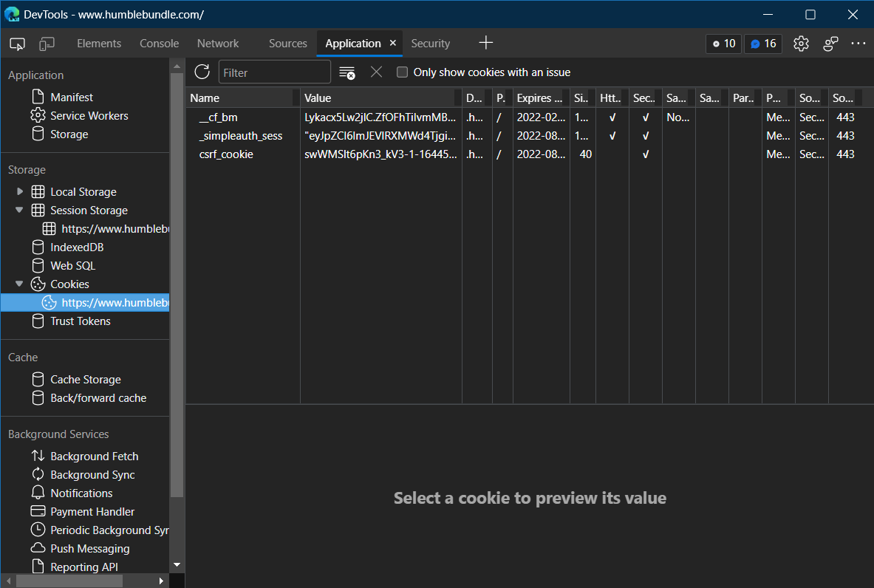874x588 pixels.
Task: Open Storage overview item
Action: pos(69,134)
